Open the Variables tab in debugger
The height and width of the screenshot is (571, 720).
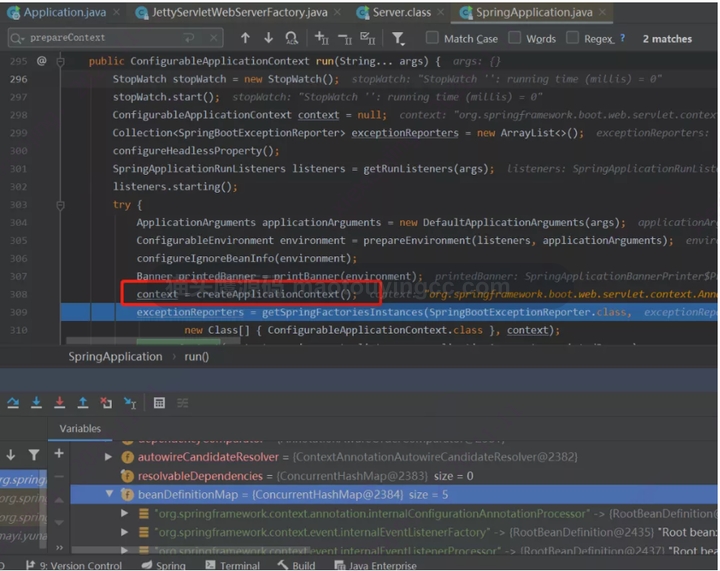[x=80, y=428]
